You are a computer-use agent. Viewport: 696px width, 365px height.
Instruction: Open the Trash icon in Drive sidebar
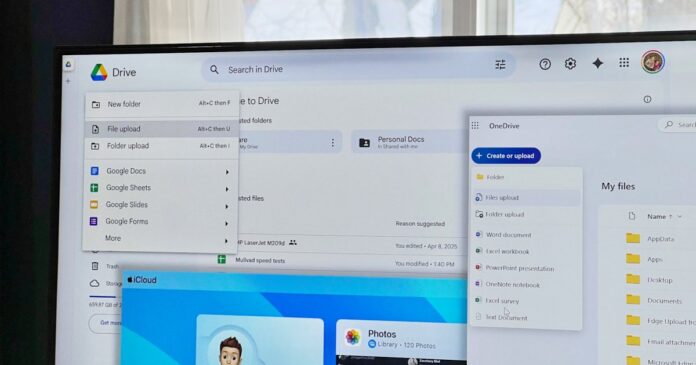pos(95,266)
